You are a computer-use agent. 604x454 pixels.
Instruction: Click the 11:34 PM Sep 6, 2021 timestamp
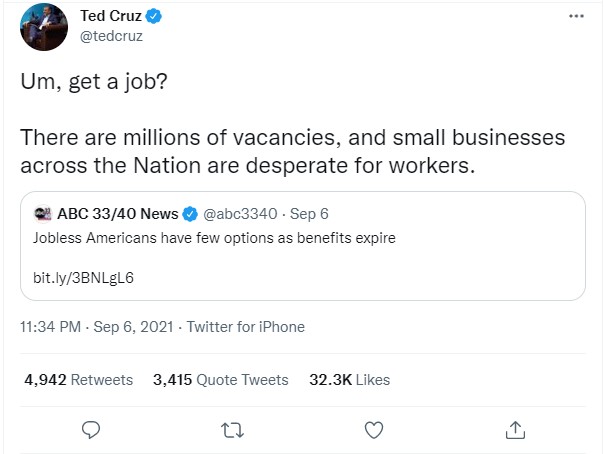pyautogui.click(x=98, y=327)
